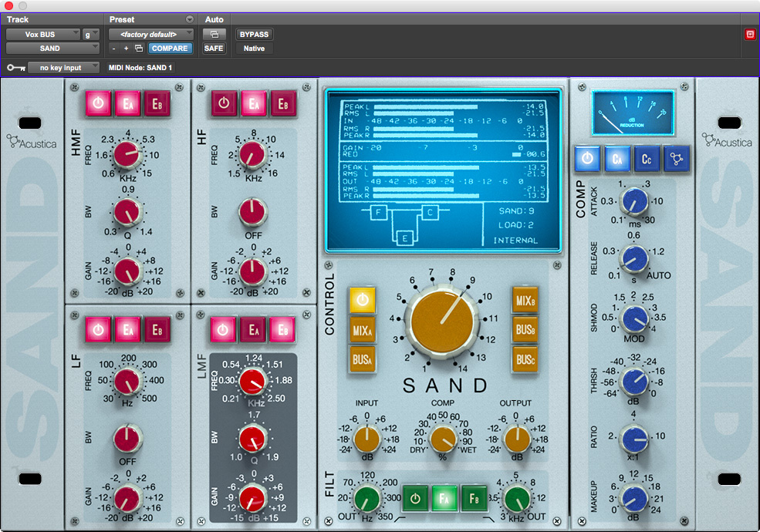This screenshot has width=760, height=532.
Task: Select the MIX A console button
Action: point(362,331)
